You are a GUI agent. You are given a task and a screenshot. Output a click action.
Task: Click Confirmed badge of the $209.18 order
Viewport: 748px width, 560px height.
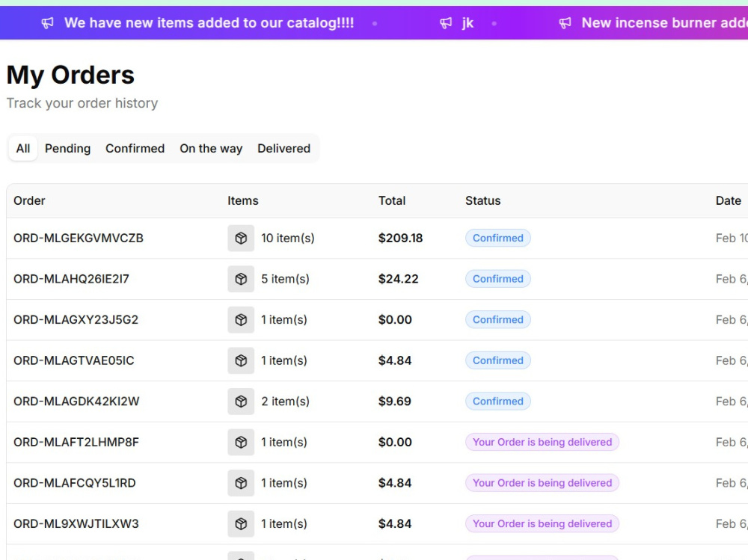(498, 238)
